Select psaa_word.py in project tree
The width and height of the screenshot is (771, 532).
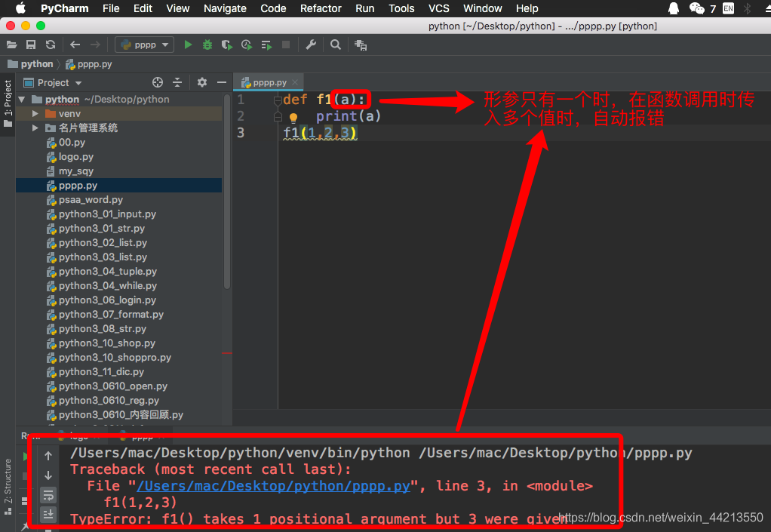click(x=91, y=200)
